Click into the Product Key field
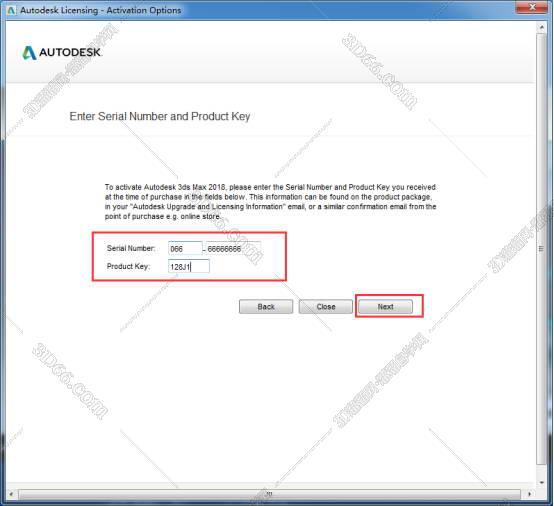 point(189,266)
